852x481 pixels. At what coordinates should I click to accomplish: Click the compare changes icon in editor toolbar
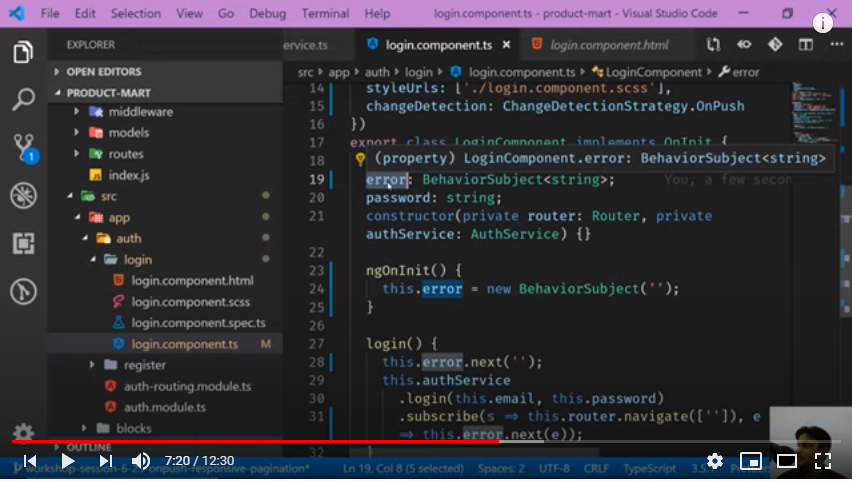713,45
